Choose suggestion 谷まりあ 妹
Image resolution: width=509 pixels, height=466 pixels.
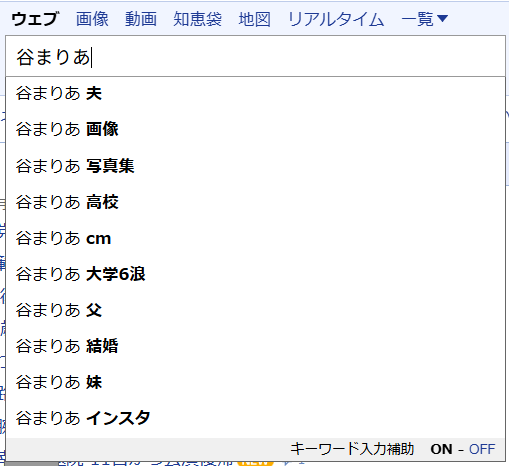point(255,382)
